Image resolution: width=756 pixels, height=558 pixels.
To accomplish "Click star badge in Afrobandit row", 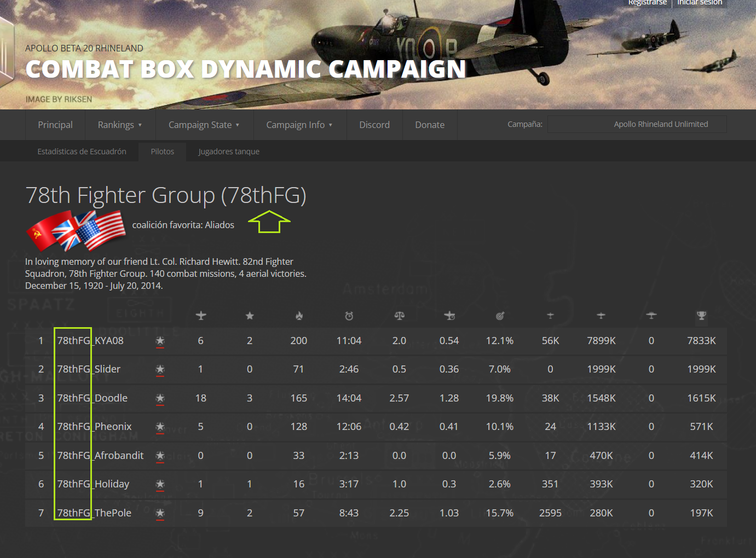I will tap(160, 456).
